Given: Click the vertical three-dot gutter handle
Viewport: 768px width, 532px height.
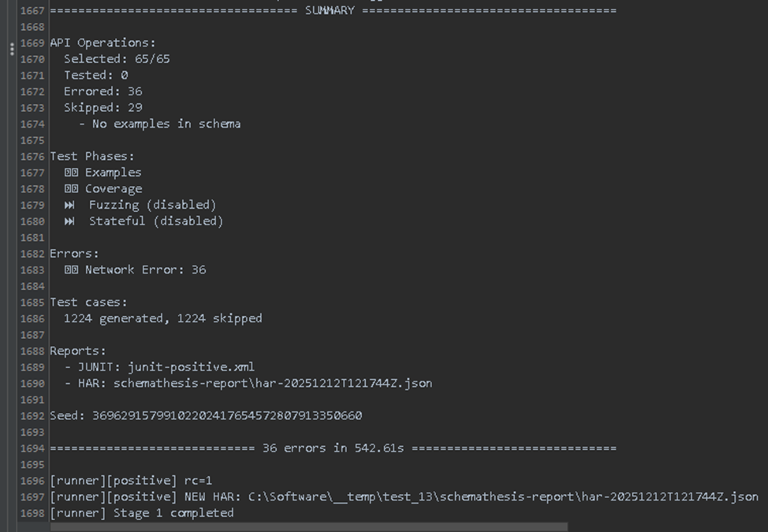Looking at the screenshot, I should 12,49.
